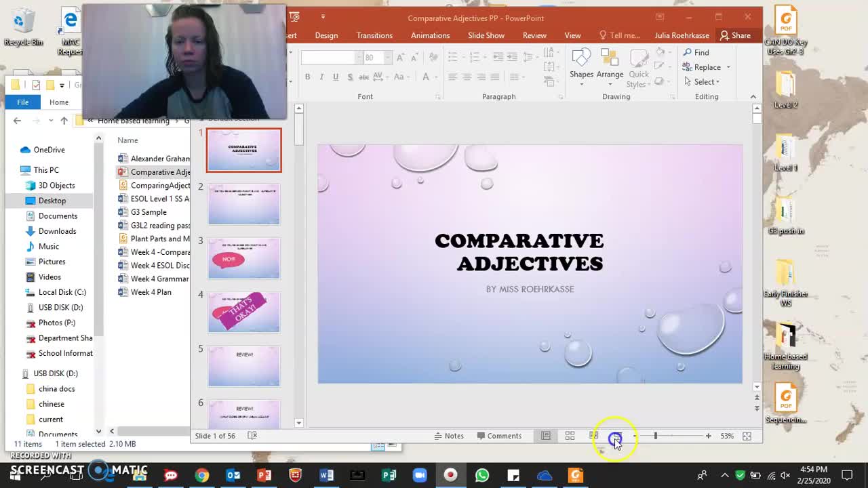Screen dimensions: 868x488
Task: Open Chrome from taskbar
Action: pos(202,475)
